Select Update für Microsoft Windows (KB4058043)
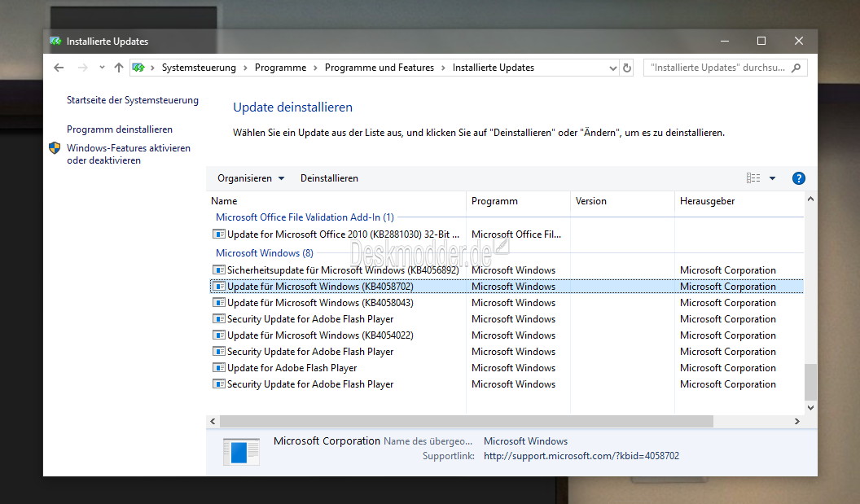 507,303
